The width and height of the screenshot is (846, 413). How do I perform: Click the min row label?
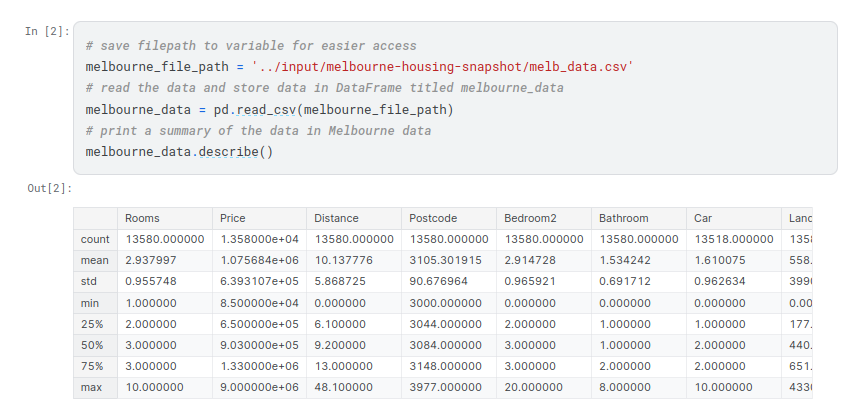tap(90, 303)
